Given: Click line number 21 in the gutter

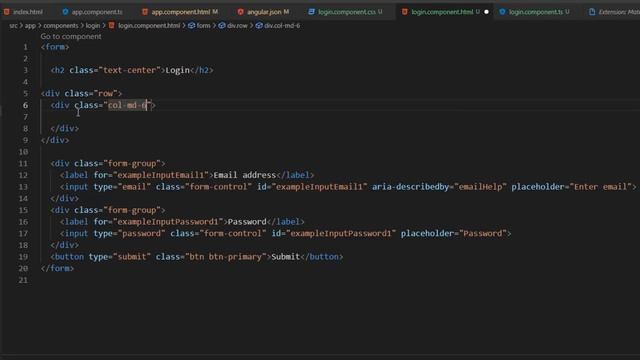Looking at the screenshot, I should [x=23, y=280].
